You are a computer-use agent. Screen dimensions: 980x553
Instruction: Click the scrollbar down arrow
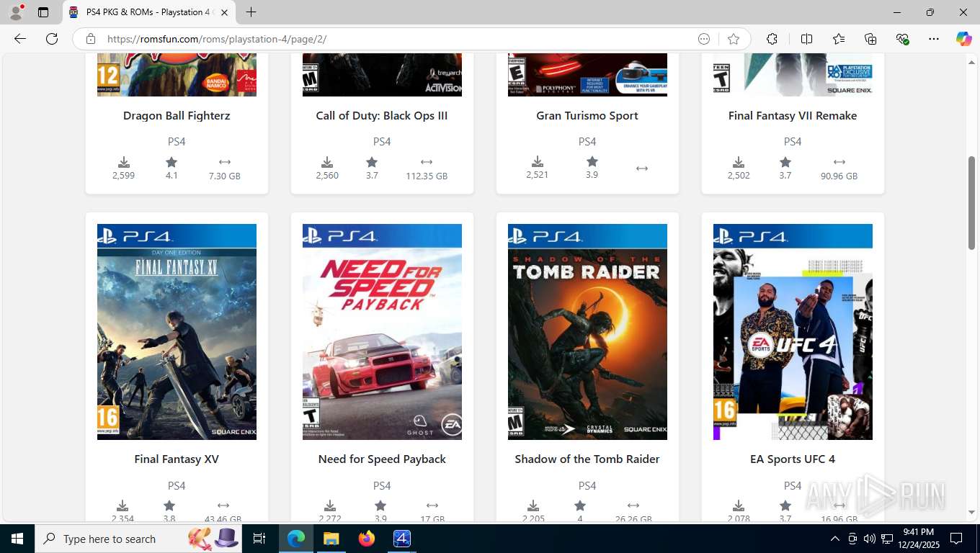click(x=971, y=512)
